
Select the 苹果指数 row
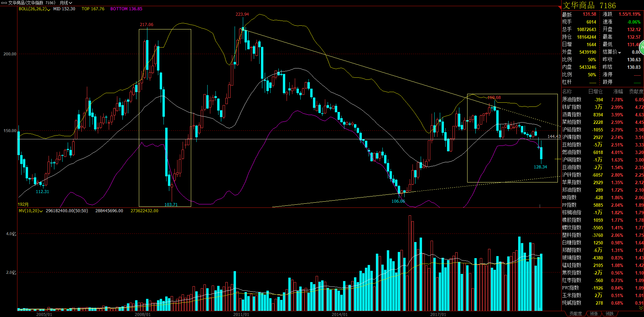click(x=603, y=182)
